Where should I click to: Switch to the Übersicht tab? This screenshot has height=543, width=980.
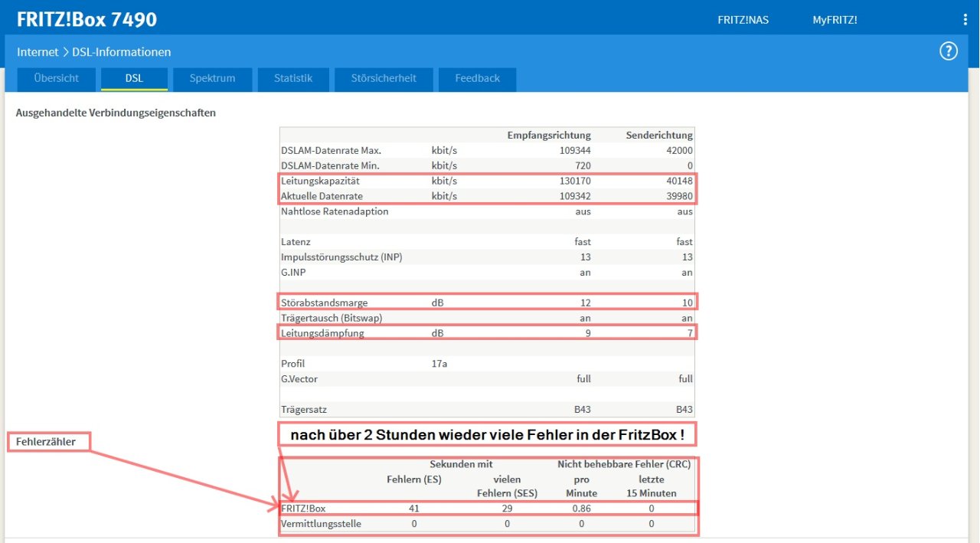(x=57, y=79)
